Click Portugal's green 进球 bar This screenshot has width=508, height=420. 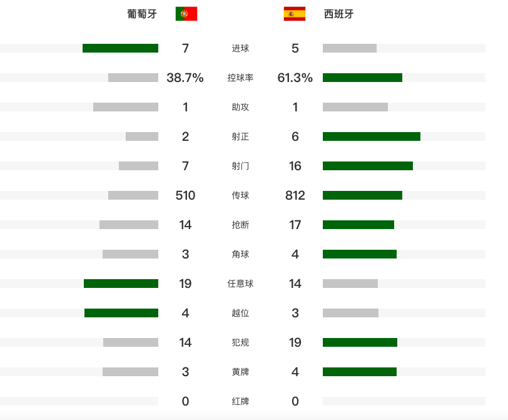tap(121, 48)
